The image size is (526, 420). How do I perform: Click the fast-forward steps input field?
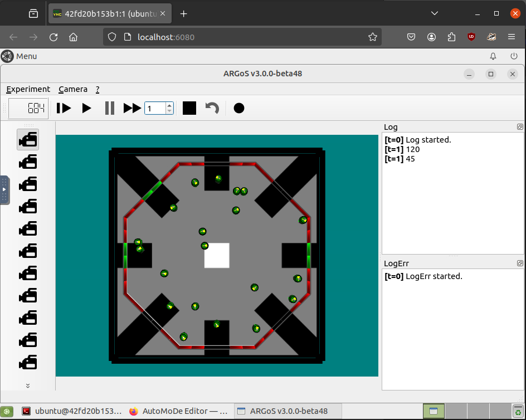coord(155,109)
